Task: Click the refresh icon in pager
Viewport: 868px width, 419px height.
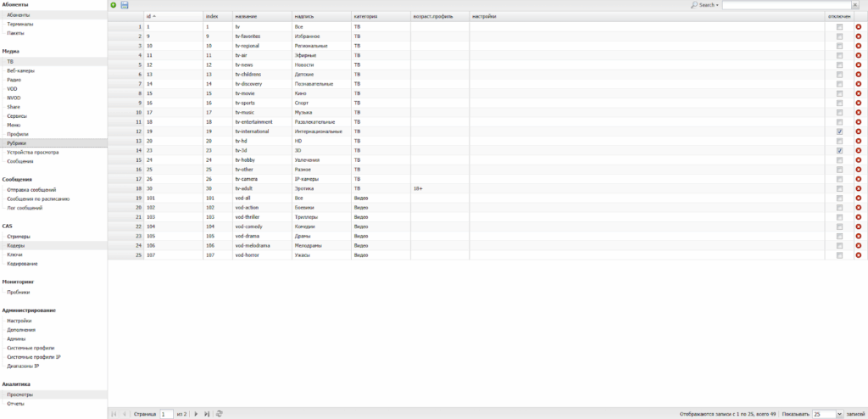Action: (220, 413)
